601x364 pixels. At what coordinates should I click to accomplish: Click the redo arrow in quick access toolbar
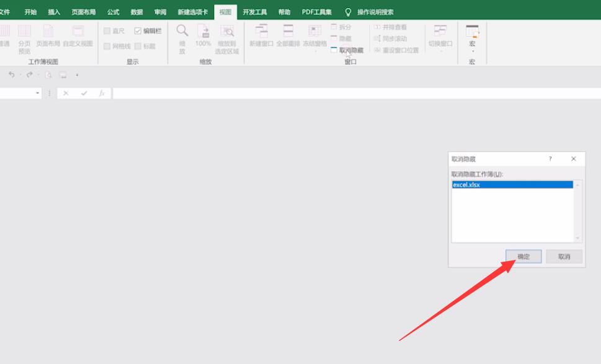click(x=30, y=74)
